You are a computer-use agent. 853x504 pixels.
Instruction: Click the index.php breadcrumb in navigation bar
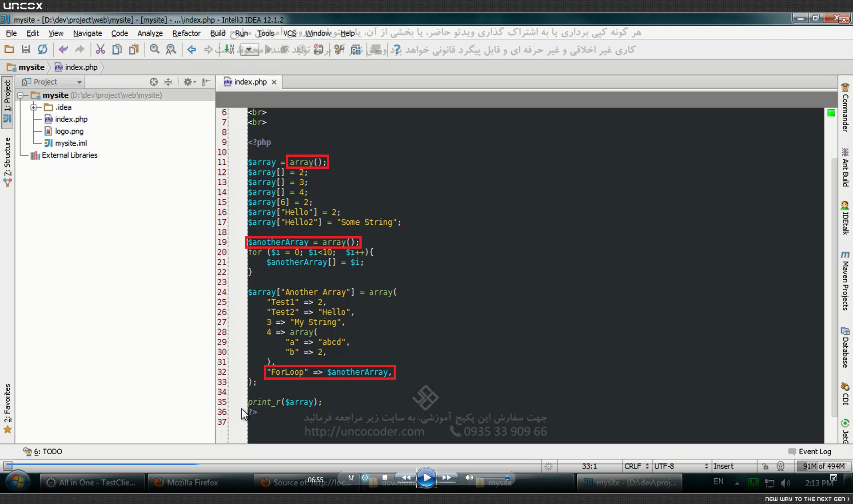click(x=76, y=67)
